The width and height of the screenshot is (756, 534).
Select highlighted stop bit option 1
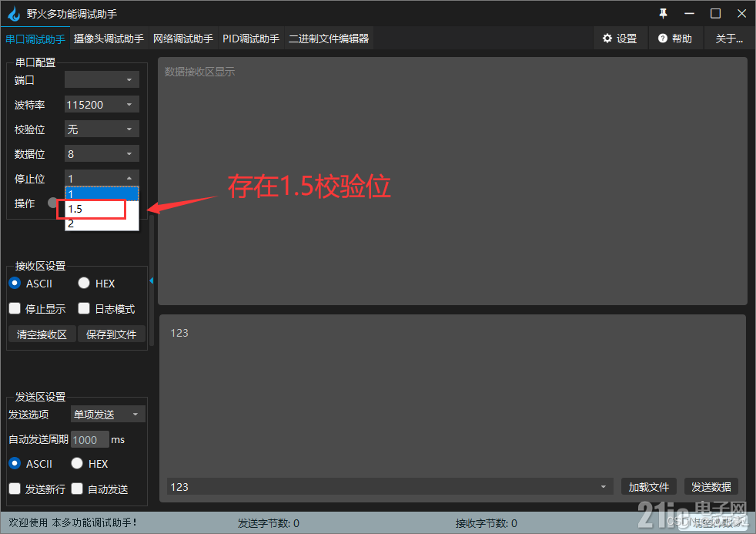point(102,194)
